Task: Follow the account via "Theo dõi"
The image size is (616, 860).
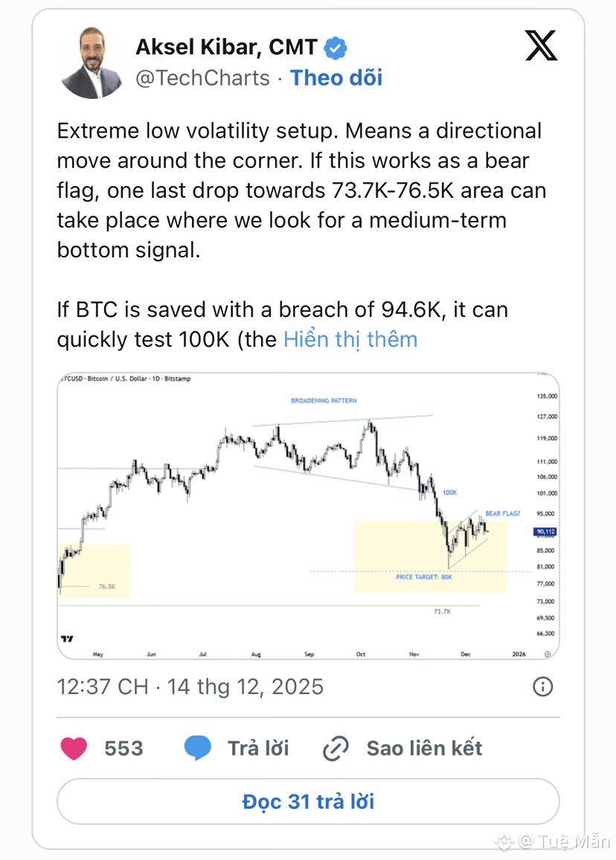Action: pyautogui.click(x=336, y=78)
